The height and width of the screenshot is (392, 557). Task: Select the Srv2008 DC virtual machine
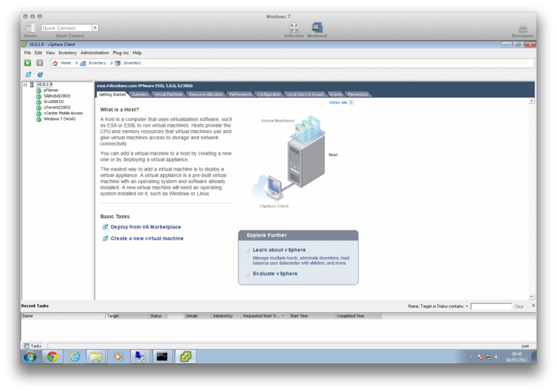click(54, 102)
